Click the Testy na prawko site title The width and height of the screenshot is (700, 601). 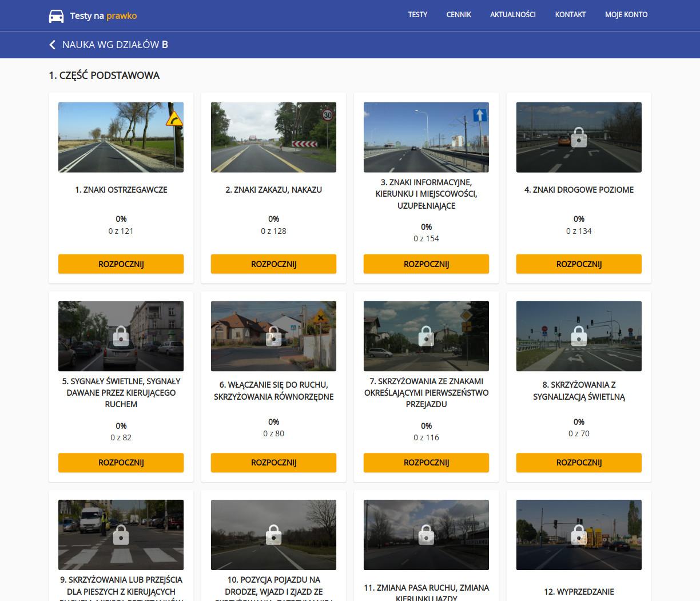(103, 15)
